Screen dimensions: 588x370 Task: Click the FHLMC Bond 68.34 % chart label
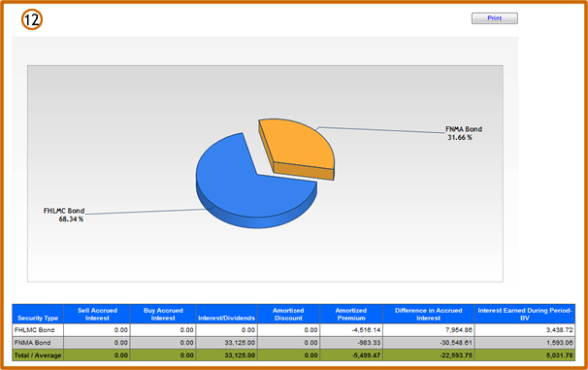(x=64, y=215)
